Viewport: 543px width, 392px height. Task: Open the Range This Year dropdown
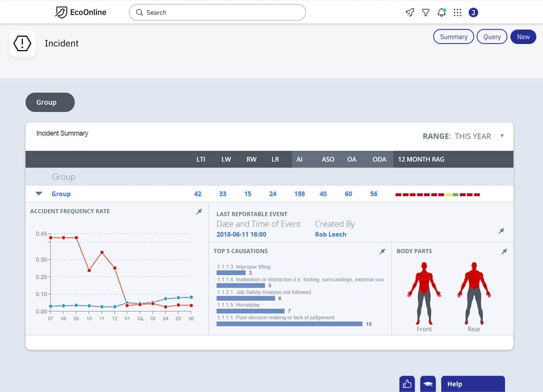coord(463,136)
